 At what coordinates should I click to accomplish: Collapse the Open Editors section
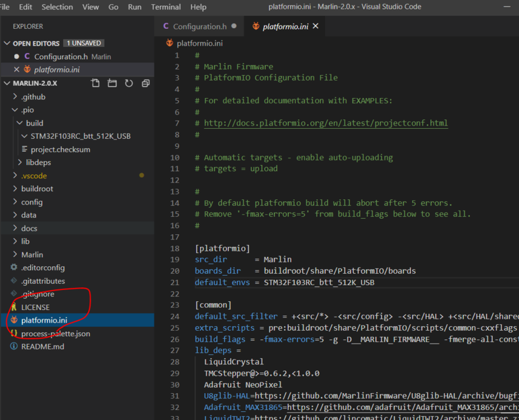(7, 44)
